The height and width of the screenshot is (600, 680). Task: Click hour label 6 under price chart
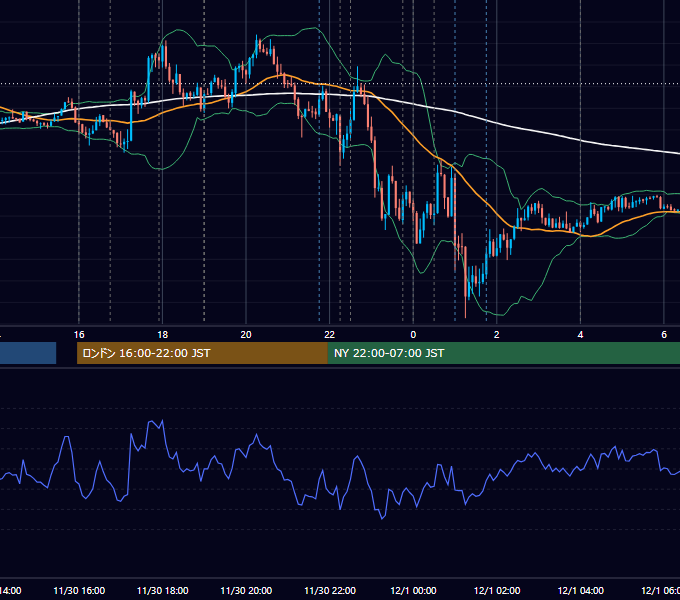(664, 335)
